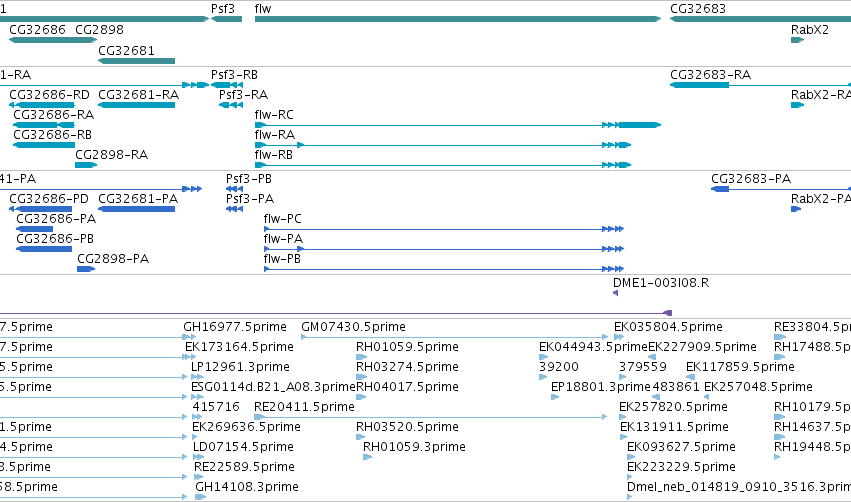
Task: Click the Psf3-PB protein feature
Action: tap(234, 189)
